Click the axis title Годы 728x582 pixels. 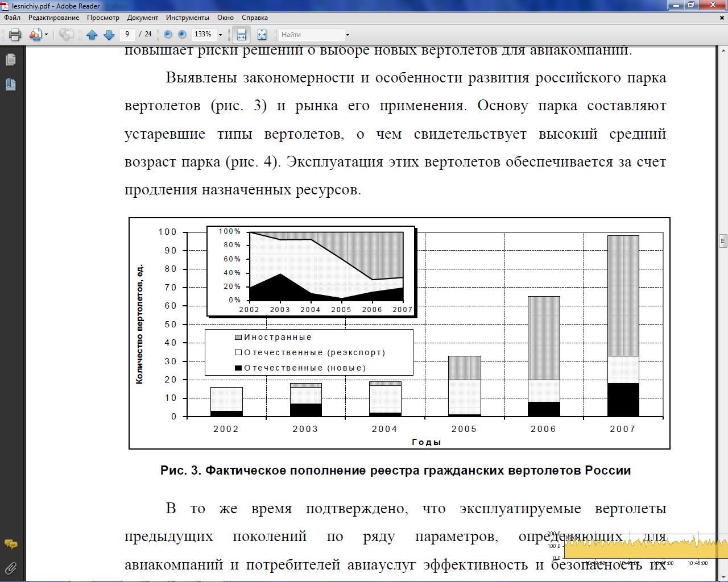coord(427,442)
